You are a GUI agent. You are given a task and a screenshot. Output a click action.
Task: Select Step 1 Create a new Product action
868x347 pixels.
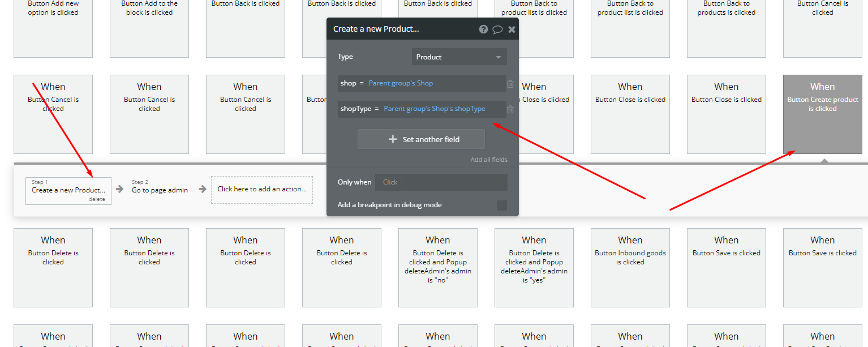point(68,190)
